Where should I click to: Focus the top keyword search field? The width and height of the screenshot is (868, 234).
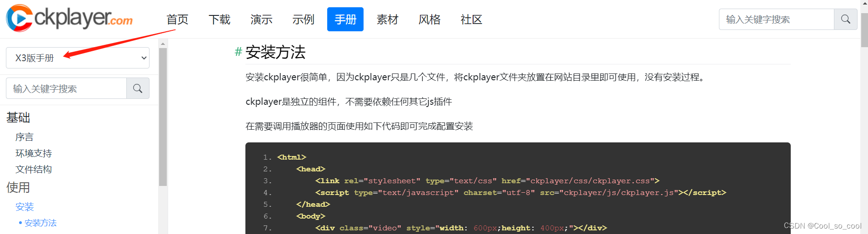coord(777,19)
